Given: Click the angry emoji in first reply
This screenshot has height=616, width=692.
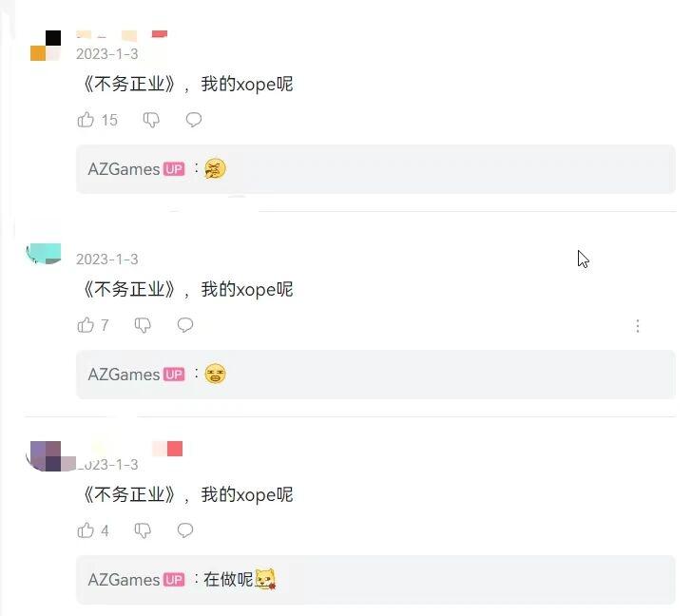Looking at the screenshot, I should point(216,168).
